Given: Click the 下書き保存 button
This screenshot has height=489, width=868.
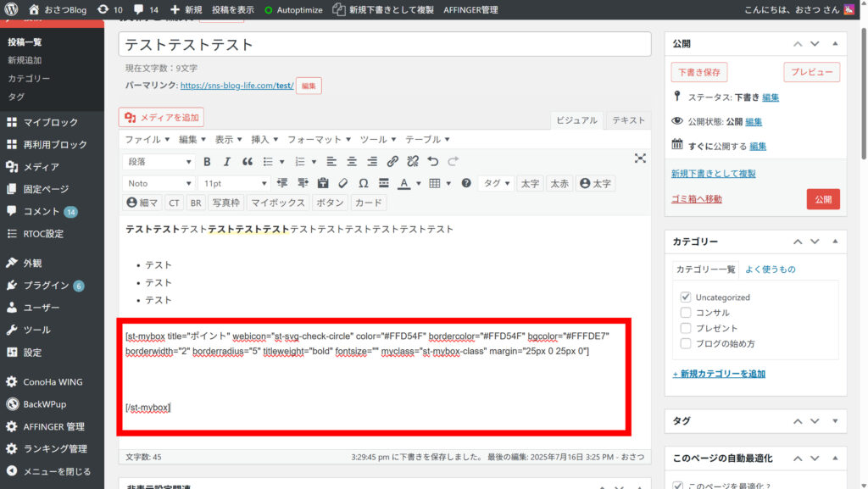Looking at the screenshot, I should pyautogui.click(x=699, y=72).
